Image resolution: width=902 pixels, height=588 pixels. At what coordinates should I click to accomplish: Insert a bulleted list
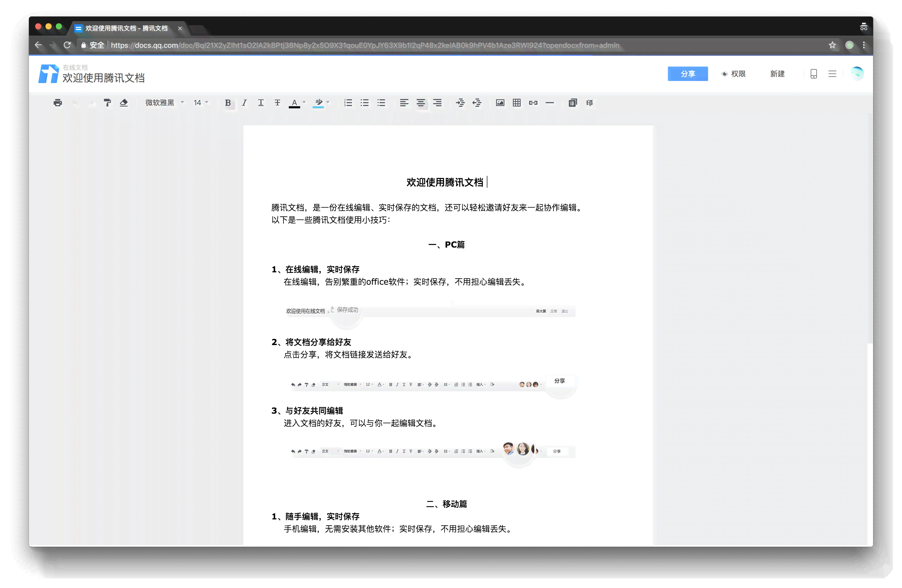click(x=365, y=103)
